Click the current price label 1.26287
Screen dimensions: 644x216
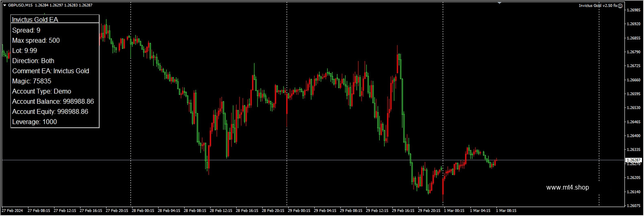pyautogui.click(x=633, y=160)
